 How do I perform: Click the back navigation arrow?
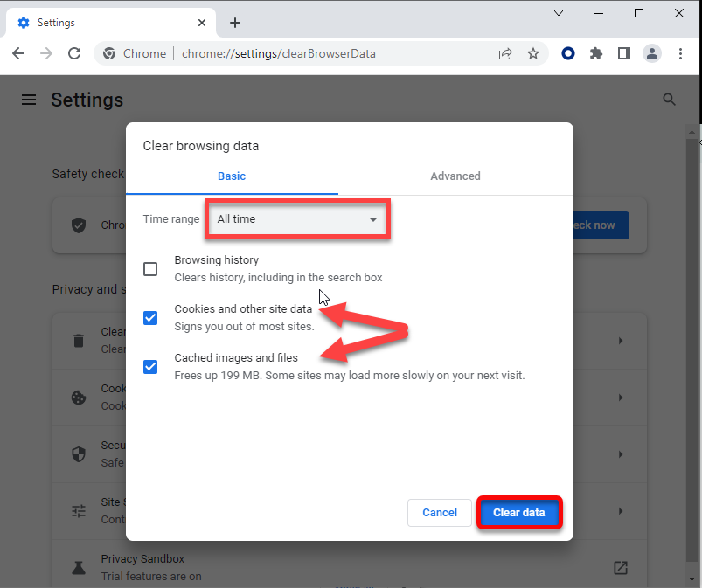(x=18, y=53)
